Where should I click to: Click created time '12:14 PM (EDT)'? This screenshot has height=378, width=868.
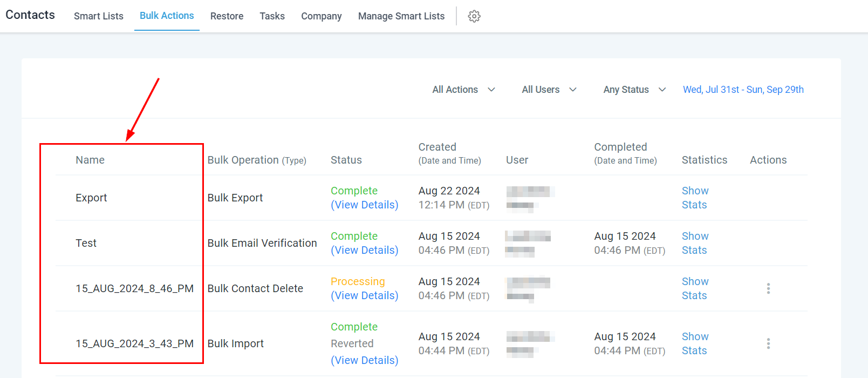point(454,205)
